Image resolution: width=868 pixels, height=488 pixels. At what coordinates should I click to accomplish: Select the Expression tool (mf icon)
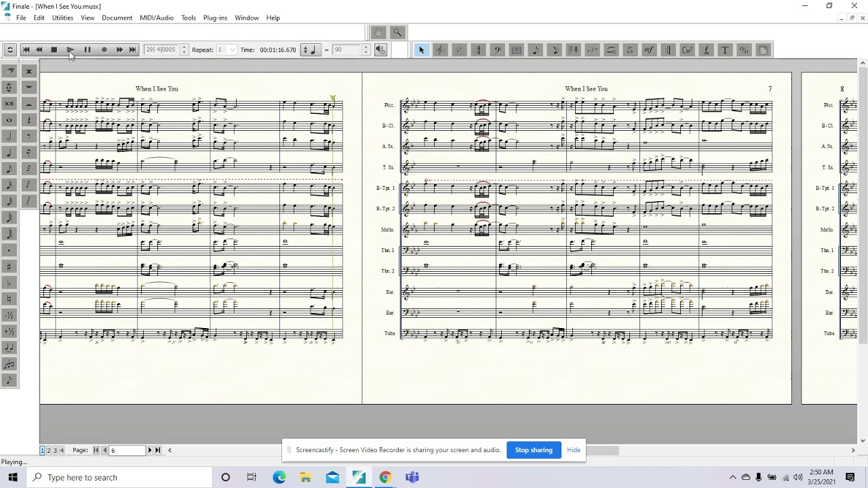pyautogui.click(x=649, y=49)
